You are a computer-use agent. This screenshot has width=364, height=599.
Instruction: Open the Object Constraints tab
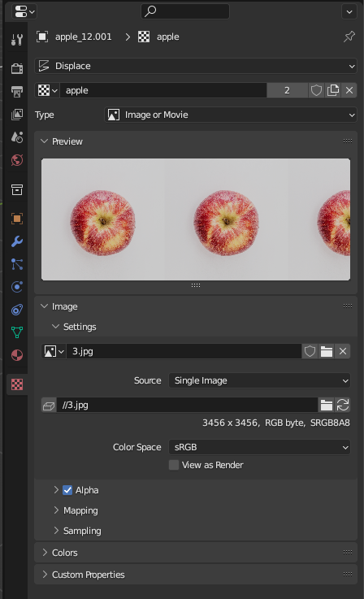pos(17,310)
